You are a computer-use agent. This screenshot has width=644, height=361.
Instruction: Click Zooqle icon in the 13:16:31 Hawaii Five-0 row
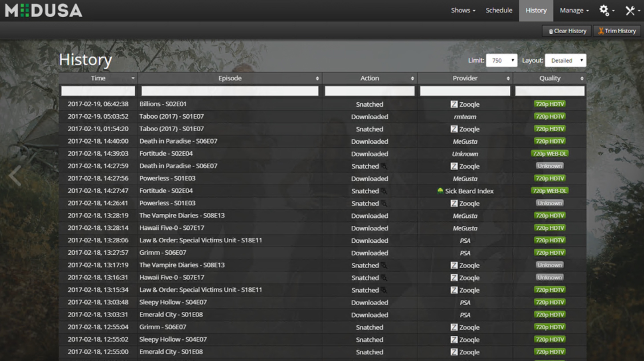(x=454, y=277)
